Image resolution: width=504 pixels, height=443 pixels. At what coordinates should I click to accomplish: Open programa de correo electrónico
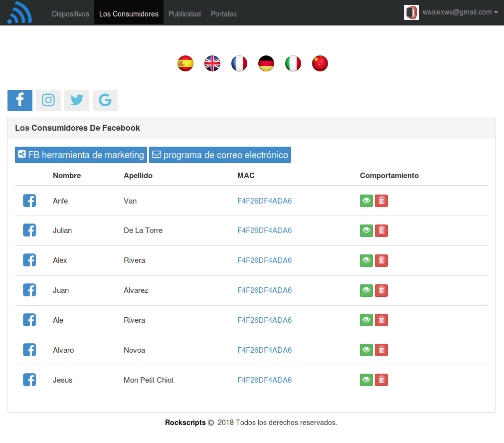(220, 155)
